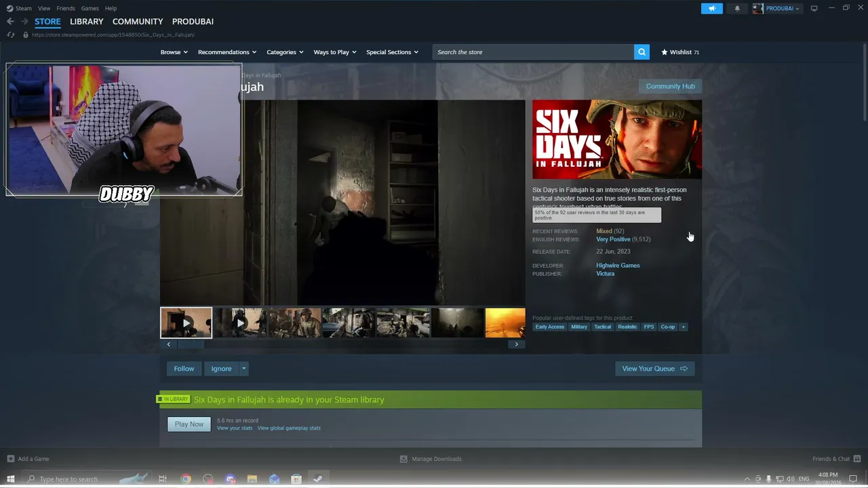The height and width of the screenshot is (488, 868).
Task: Open the notifications bell
Action: tap(737, 8)
